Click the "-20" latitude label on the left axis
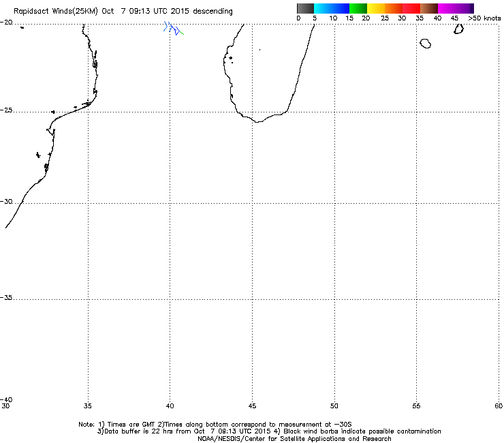This screenshot has height=443, width=504. coord(6,22)
